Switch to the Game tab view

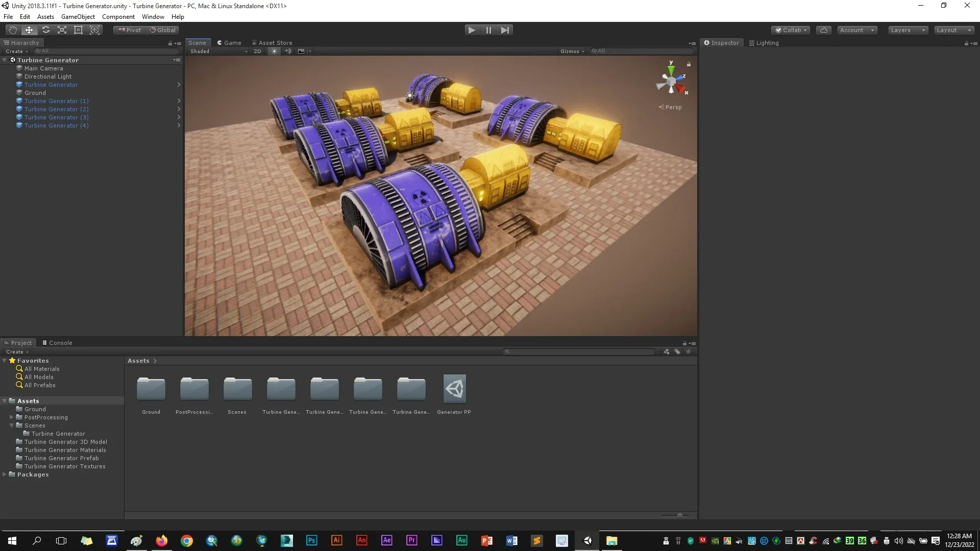pyautogui.click(x=232, y=42)
